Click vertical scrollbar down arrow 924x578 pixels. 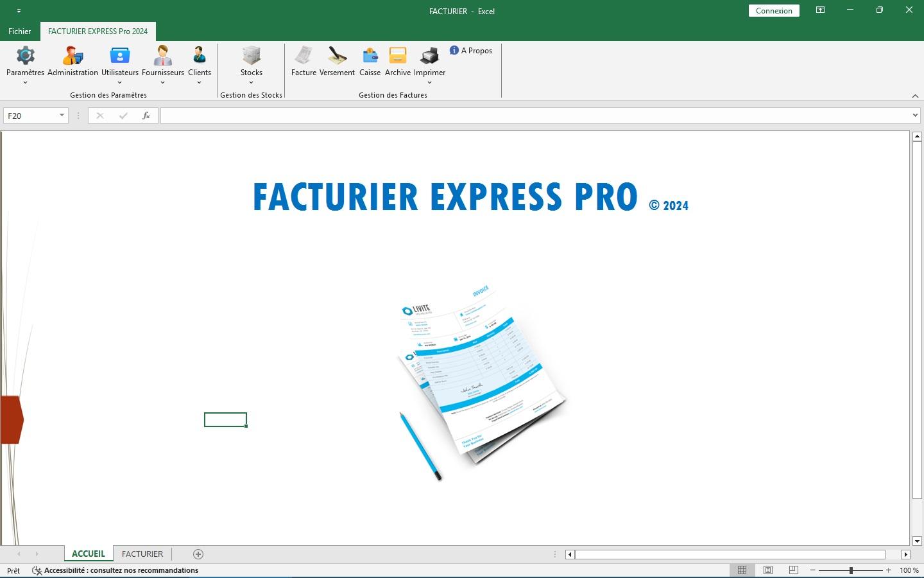[x=917, y=541]
